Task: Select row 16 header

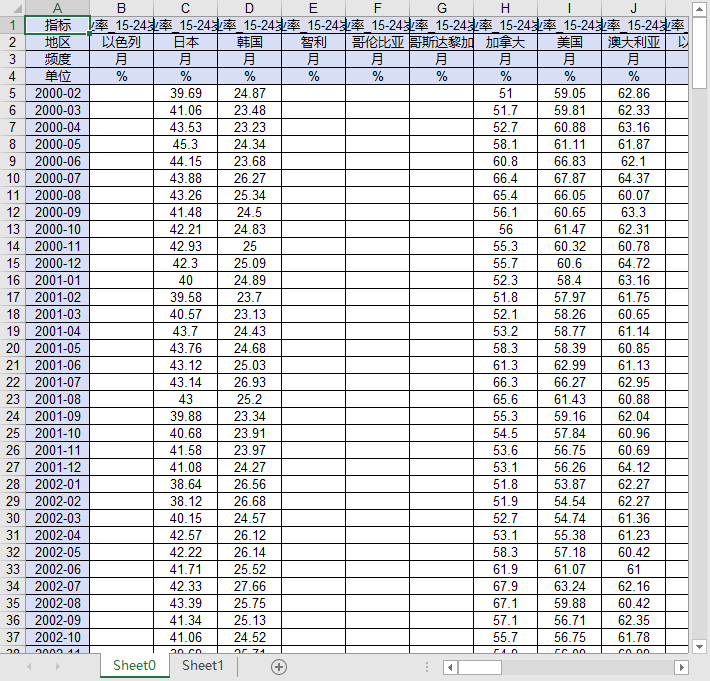Action: tap(13, 280)
